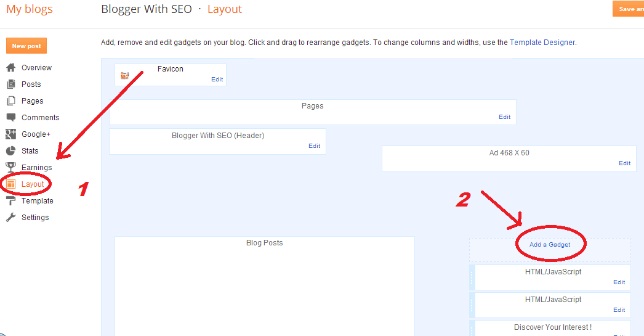Click first HTML/JavaScript gadget drag handle
The height and width of the screenshot is (336, 644).
(x=472, y=277)
